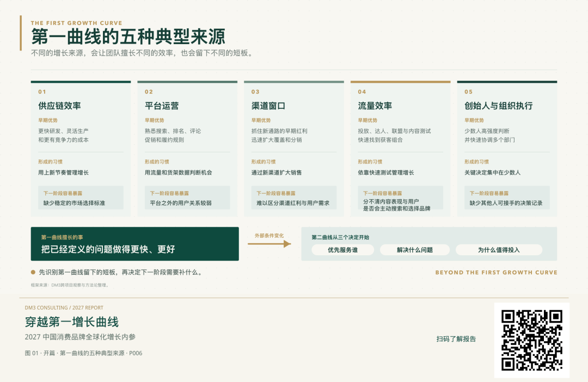Click the 外部条件变化 label

(x=269, y=236)
